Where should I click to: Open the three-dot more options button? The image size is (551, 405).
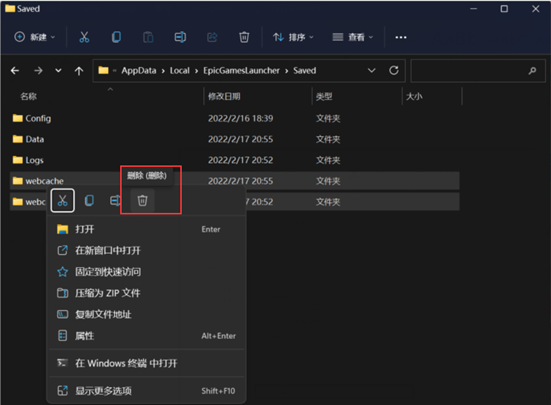401,37
